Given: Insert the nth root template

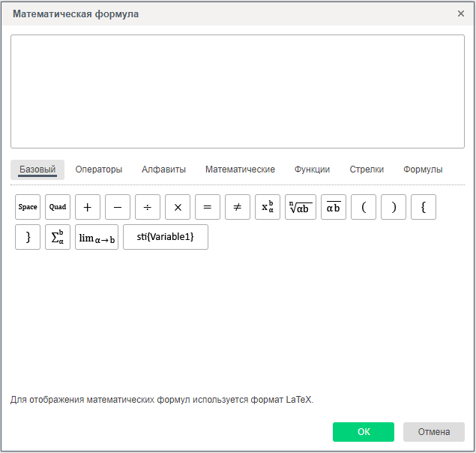Looking at the screenshot, I should (301, 207).
